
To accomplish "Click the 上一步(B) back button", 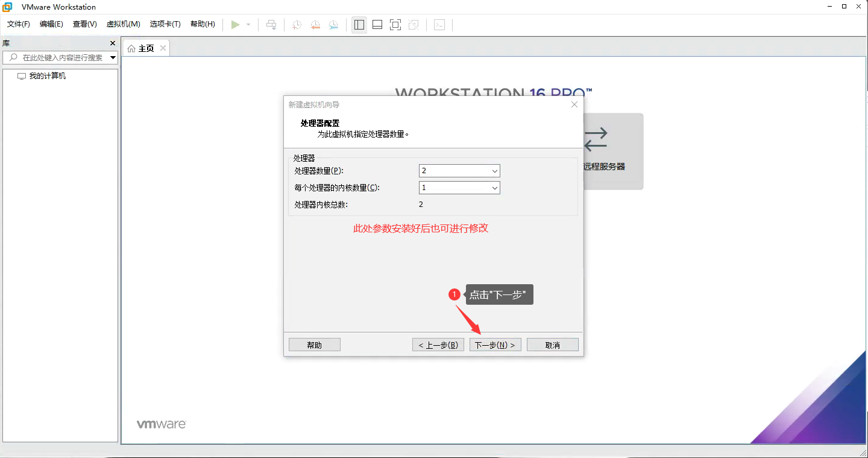I will click(x=438, y=345).
